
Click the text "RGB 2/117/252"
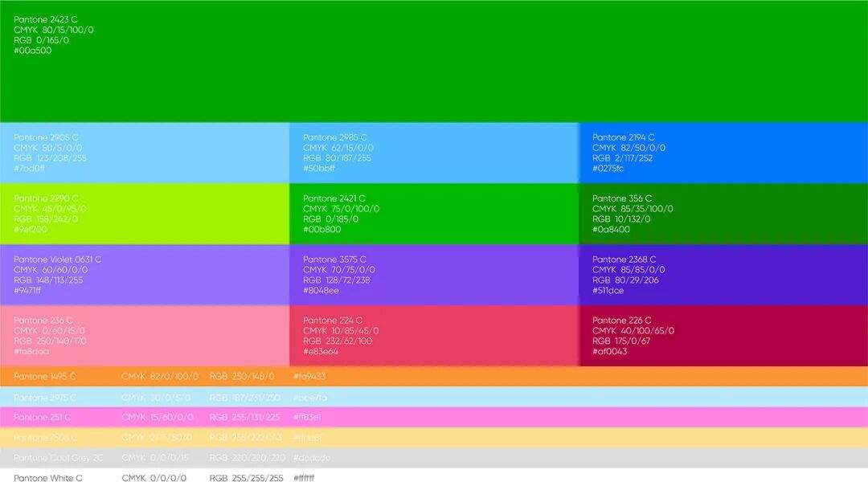point(623,158)
